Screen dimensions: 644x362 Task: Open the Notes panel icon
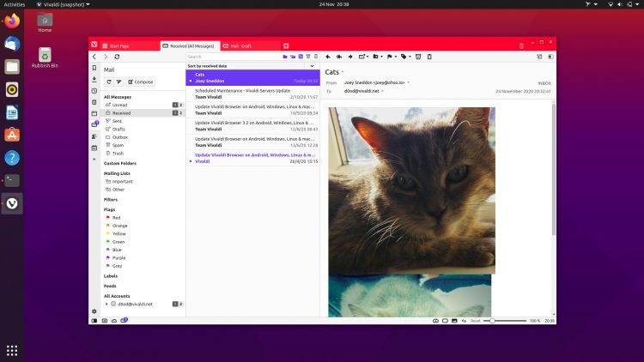[x=94, y=102]
